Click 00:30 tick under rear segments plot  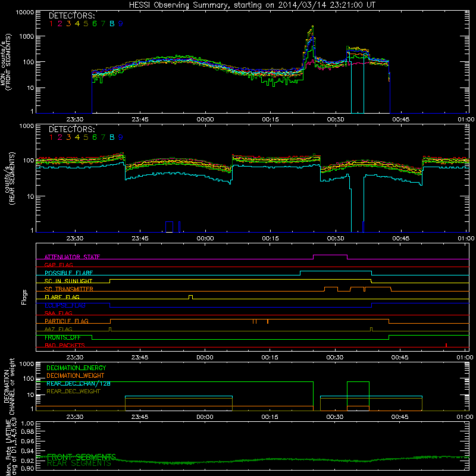(x=336, y=239)
